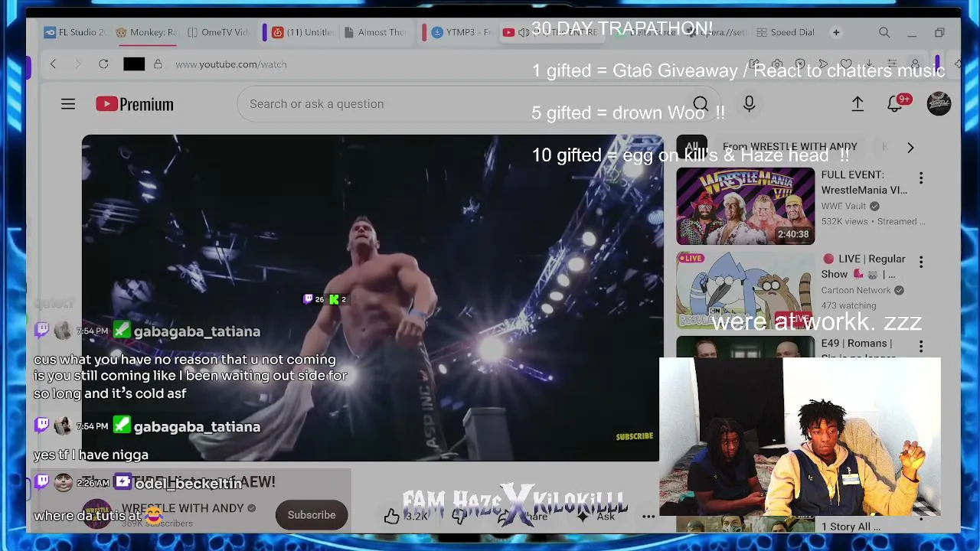Switch to the OmeTV Video tab

coord(219,33)
